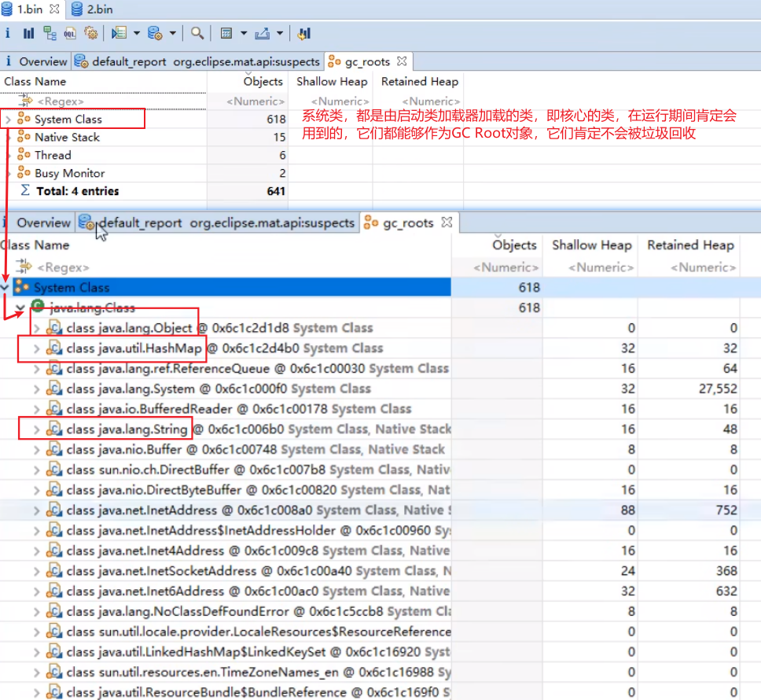Open the dominator tree icon

tap(50, 33)
